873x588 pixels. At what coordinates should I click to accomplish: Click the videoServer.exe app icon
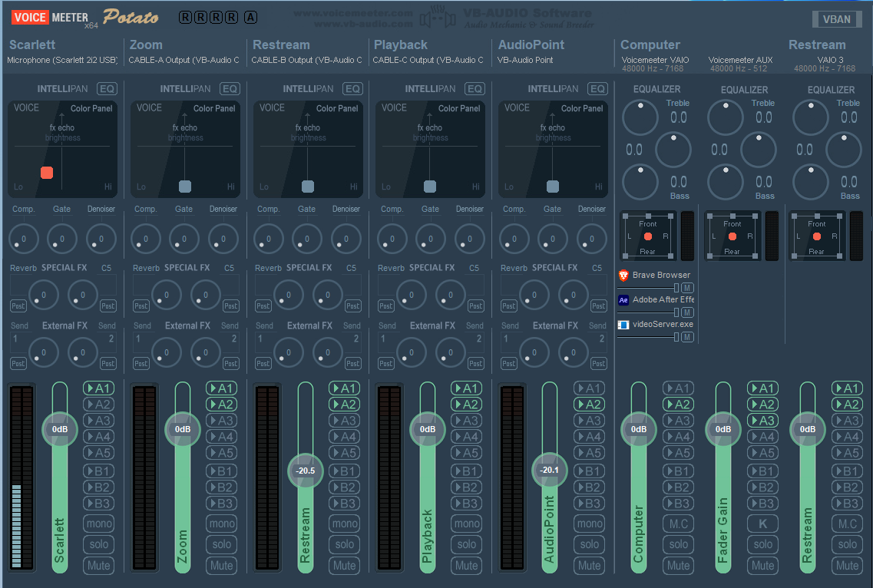click(623, 325)
